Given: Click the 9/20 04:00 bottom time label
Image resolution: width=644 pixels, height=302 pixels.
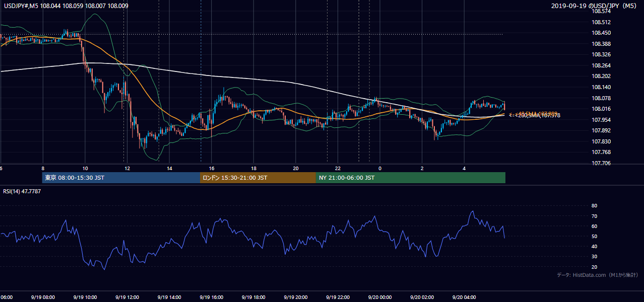Looking at the screenshot, I should tap(464, 297).
